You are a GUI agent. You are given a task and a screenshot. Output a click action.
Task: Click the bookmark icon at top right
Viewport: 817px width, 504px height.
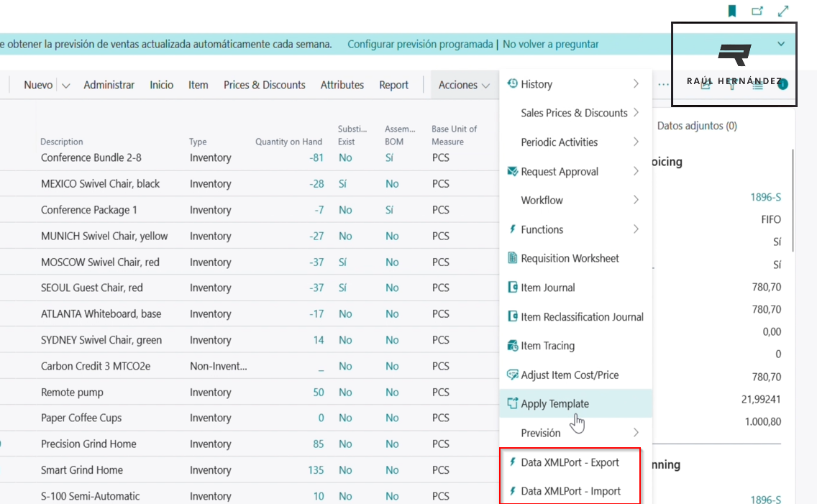(732, 11)
